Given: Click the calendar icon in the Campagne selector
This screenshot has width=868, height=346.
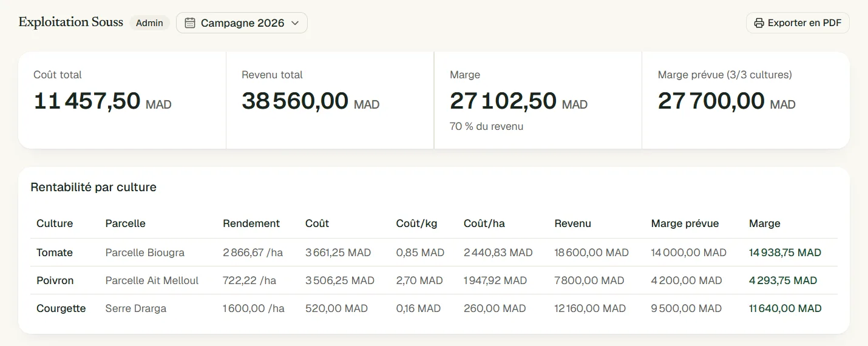Looking at the screenshot, I should (190, 23).
